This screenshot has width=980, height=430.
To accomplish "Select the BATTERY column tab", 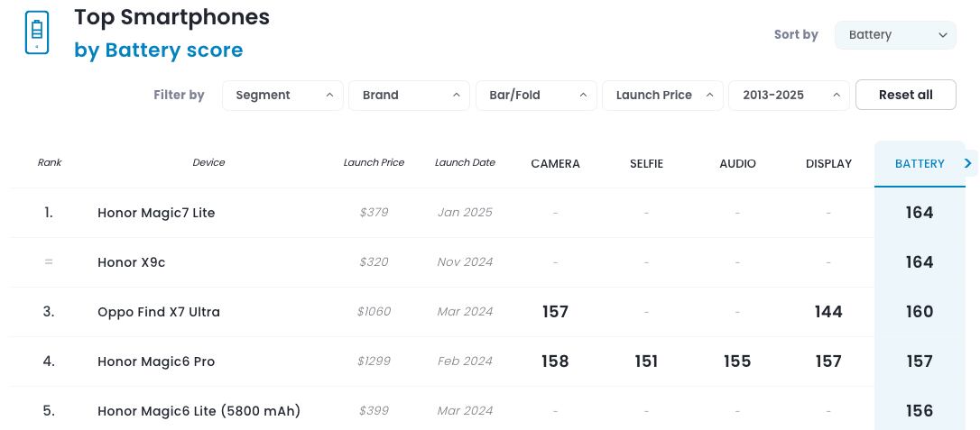I will (x=919, y=164).
